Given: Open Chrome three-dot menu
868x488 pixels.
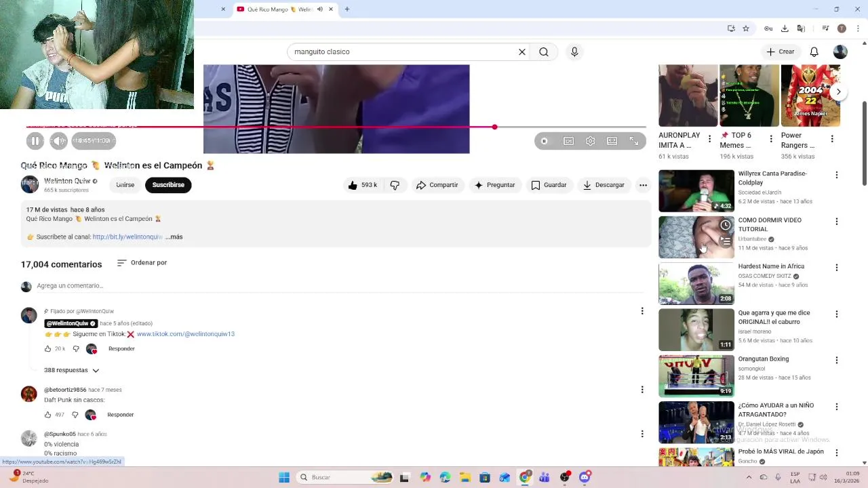Looking at the screenshot, I should click(858, 28).
